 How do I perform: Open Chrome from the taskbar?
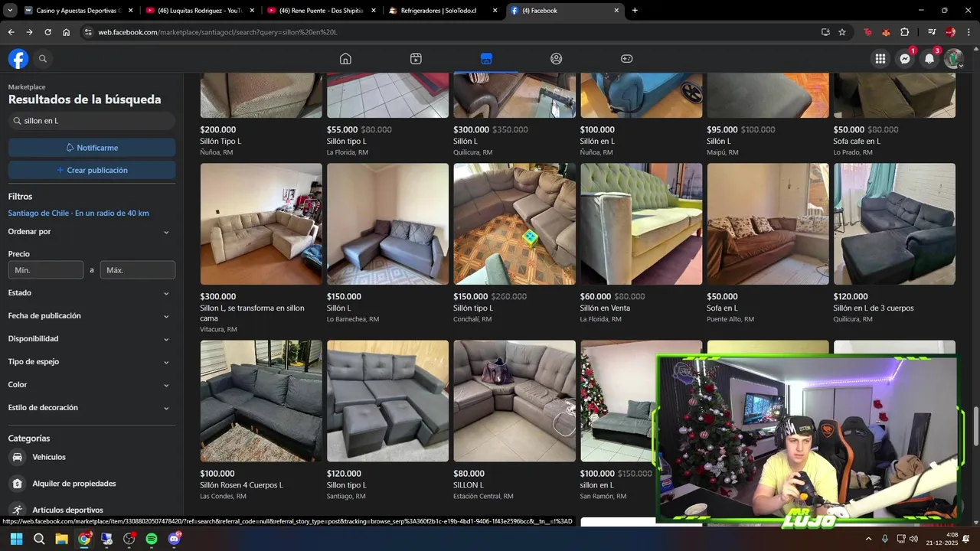[84, 539]
